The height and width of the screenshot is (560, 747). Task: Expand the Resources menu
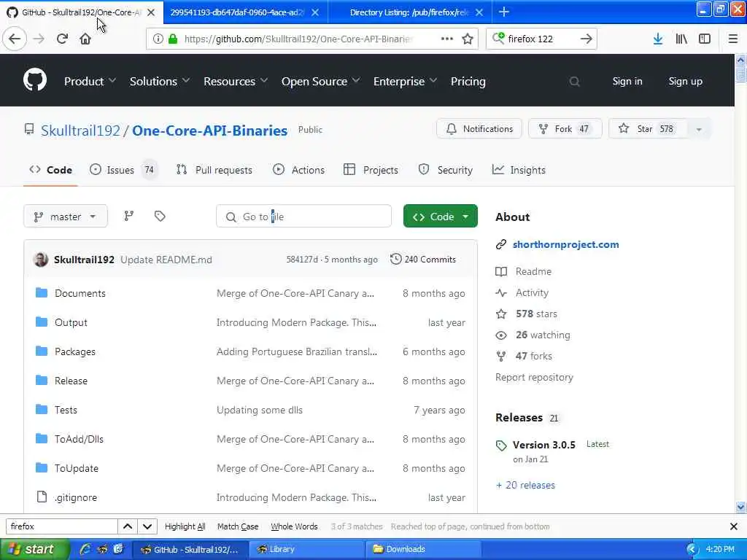click(x=236, y=82)
